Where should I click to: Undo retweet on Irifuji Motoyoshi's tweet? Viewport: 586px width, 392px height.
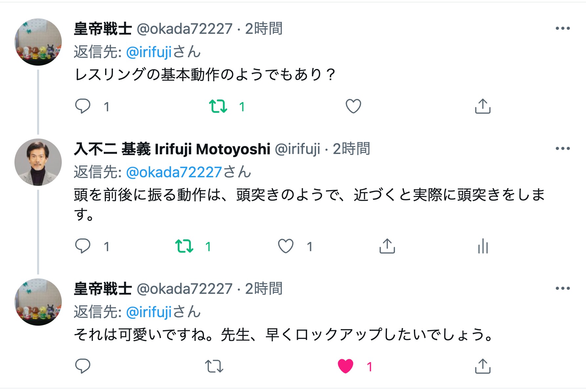(184, 246)
